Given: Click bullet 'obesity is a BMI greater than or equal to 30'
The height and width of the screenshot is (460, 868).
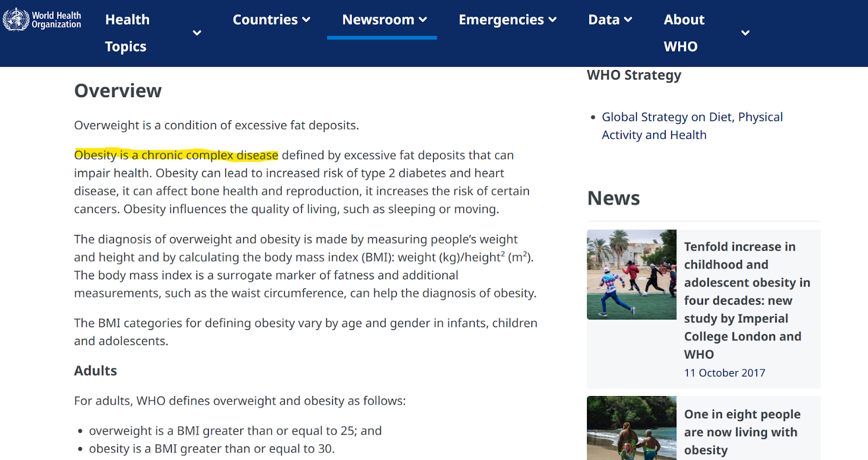Looking at the screenshot, I should pyautogui.click(x=212, y=449).
